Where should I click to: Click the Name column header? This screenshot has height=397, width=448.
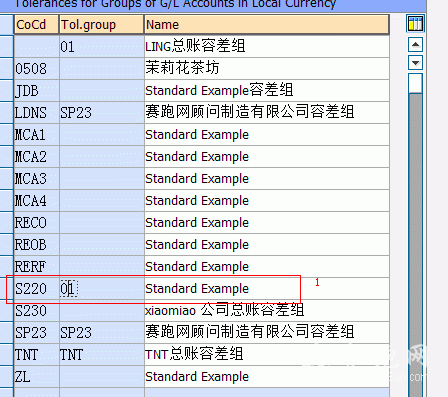(267, 24)
